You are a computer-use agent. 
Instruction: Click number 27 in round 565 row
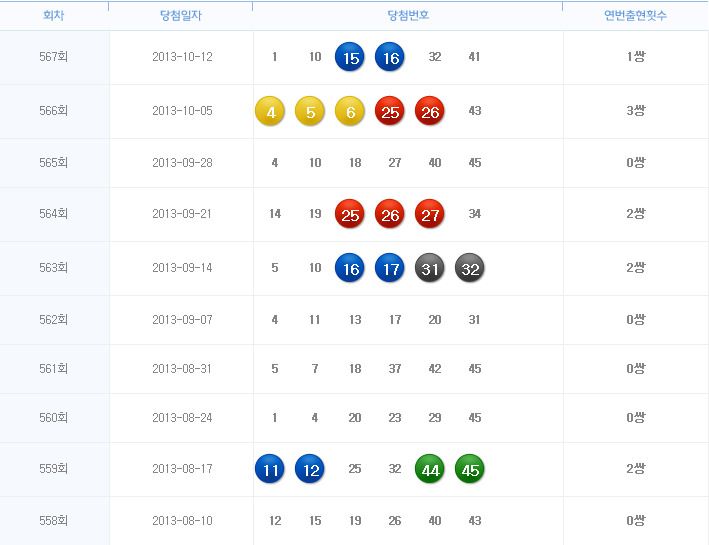(x=395, y=162)
